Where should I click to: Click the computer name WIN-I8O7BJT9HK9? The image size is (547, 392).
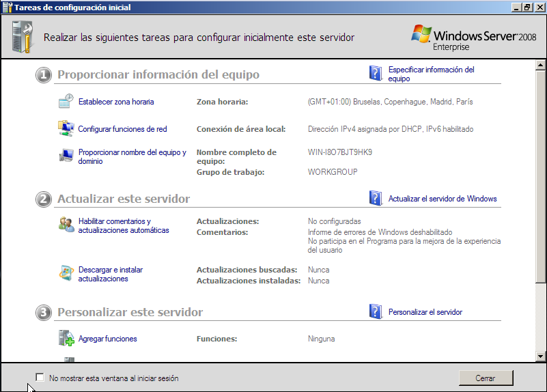(340, 152)
